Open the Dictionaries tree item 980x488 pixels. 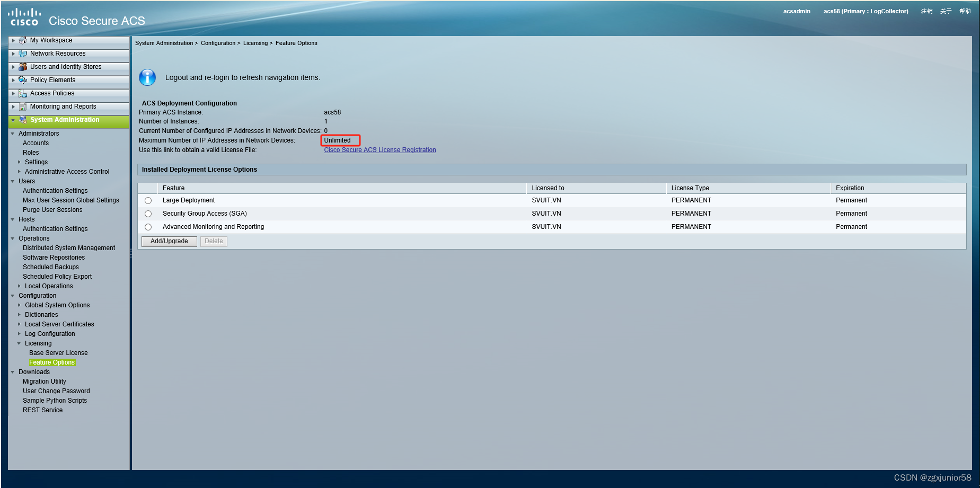pos(41,315)
